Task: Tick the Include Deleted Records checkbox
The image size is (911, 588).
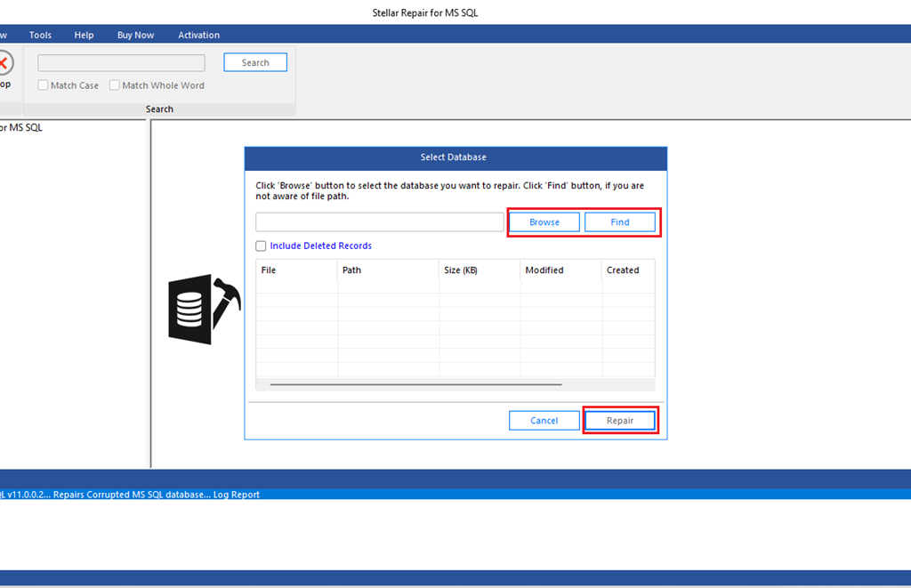Action: [x=261, y=246]
